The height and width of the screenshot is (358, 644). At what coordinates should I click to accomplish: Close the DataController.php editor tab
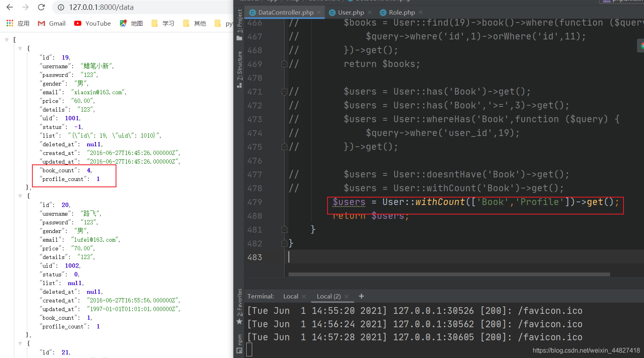click(319, 12)
